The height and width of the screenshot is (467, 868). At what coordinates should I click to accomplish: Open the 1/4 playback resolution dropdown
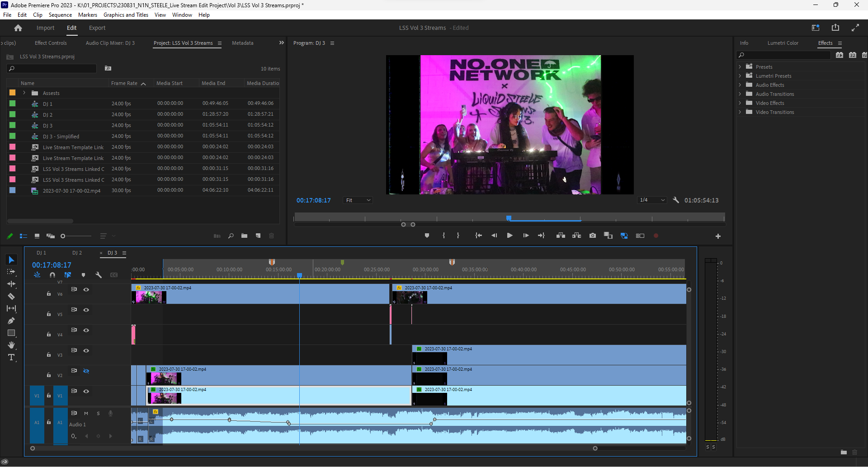(x=652, y=200)
